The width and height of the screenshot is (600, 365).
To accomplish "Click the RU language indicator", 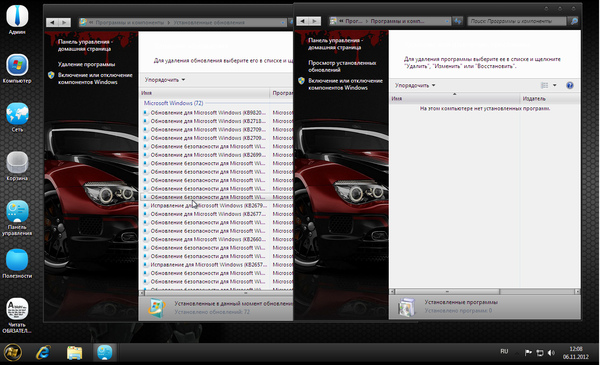I will tap(504, 351).
